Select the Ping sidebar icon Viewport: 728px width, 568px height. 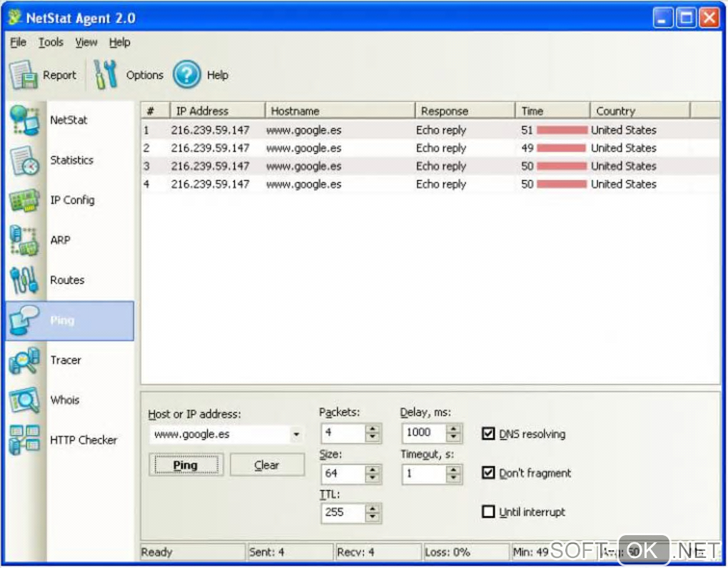tap(24, 320)
